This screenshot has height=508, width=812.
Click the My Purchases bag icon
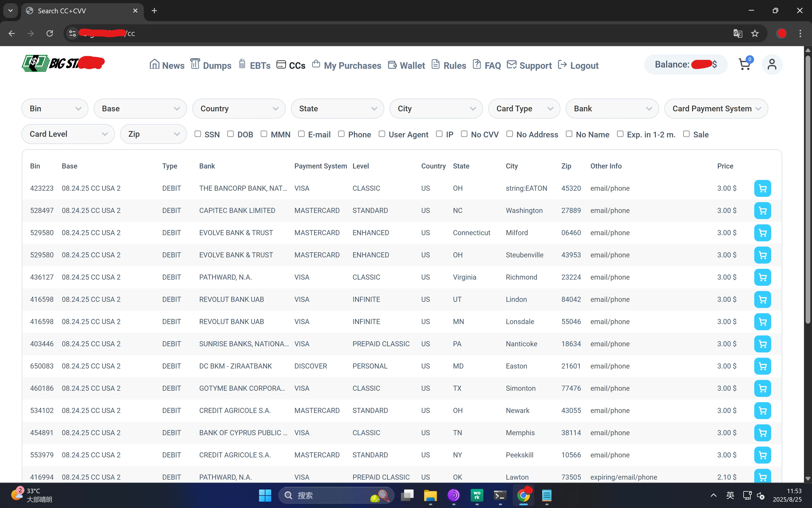tap(316, 63)
